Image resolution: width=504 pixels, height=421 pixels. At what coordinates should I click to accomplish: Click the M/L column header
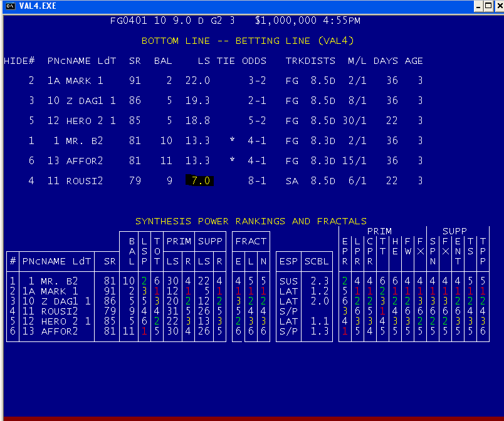click(x=357, y=61)
